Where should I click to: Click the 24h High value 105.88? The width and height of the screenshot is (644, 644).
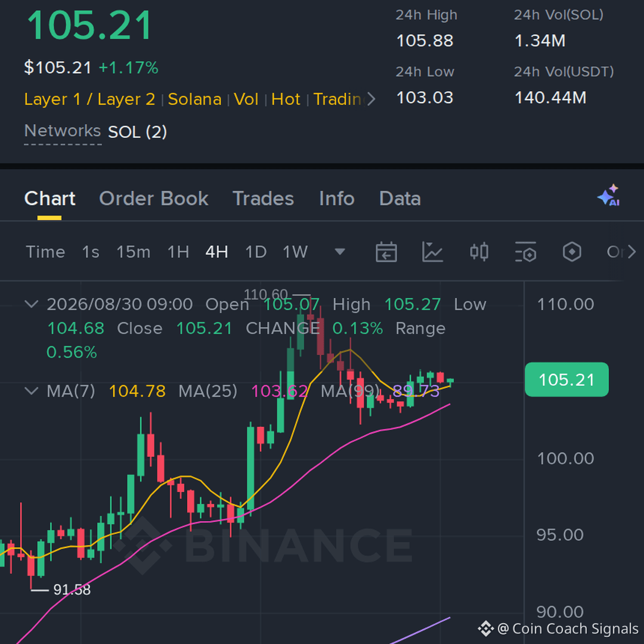click(425, 41)
